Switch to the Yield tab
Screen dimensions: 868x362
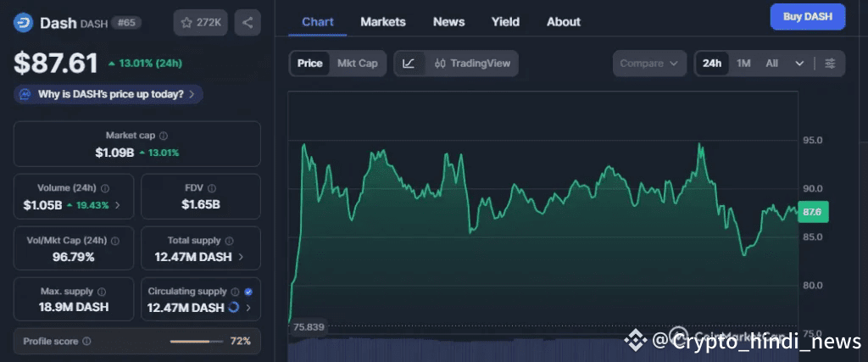[x=505, y=22]
